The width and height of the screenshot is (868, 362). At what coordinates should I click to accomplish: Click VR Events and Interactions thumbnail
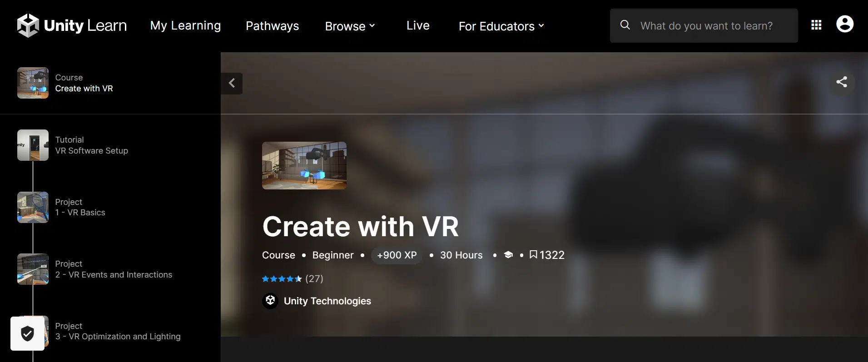(33, 269)
